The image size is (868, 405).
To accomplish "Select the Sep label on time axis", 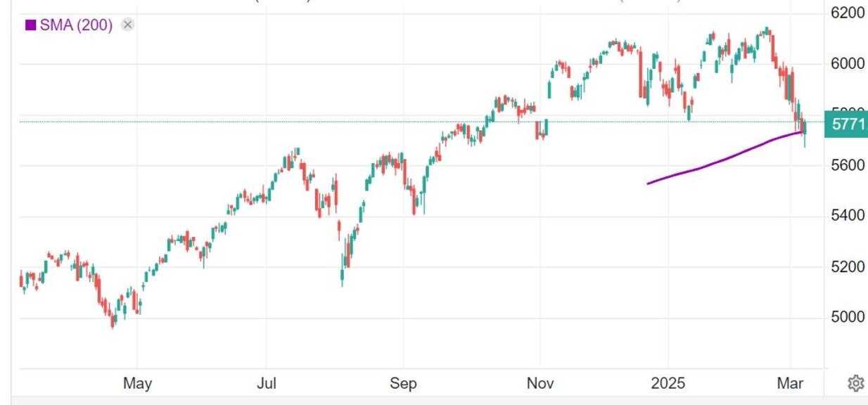I will 403,384.
